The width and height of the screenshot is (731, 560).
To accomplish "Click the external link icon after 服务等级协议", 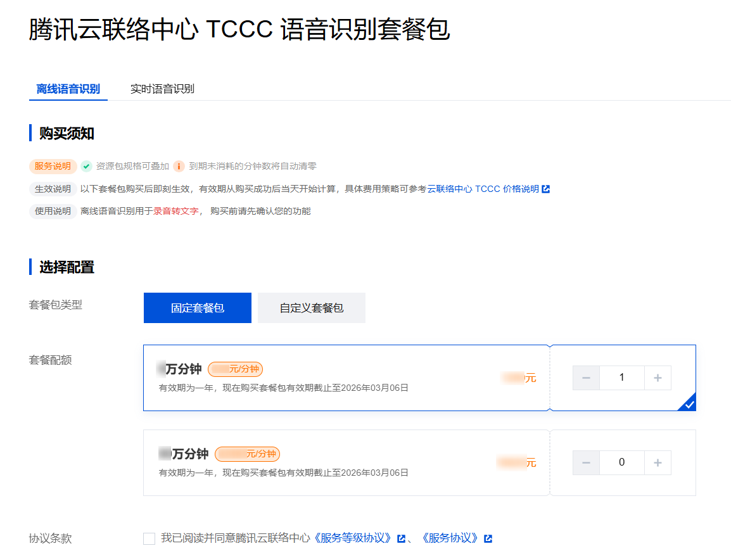I will pyautogui.click(x=401, y=538).
